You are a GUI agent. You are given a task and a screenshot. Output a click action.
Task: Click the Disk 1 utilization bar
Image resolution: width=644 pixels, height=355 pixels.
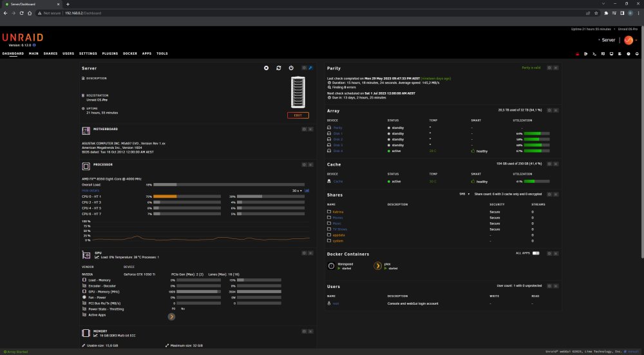537,133
